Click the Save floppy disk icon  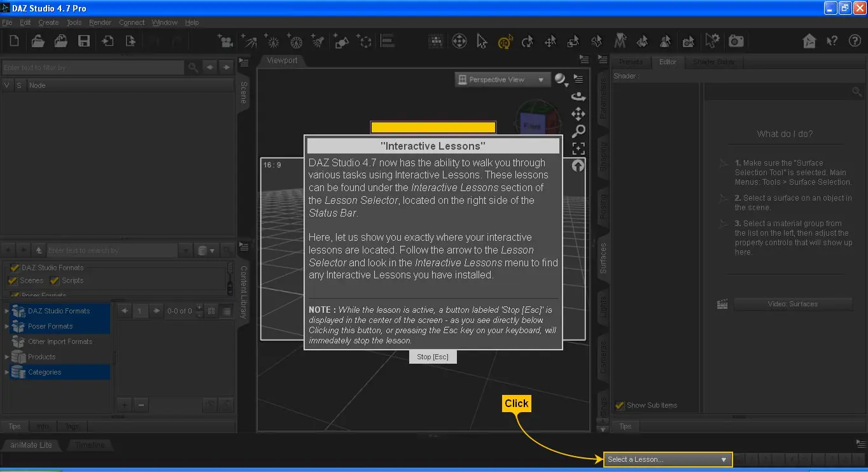click(83, 41)
